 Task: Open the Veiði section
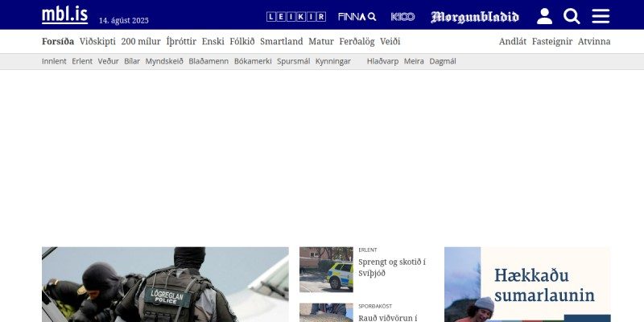click(x=390, y=42)
